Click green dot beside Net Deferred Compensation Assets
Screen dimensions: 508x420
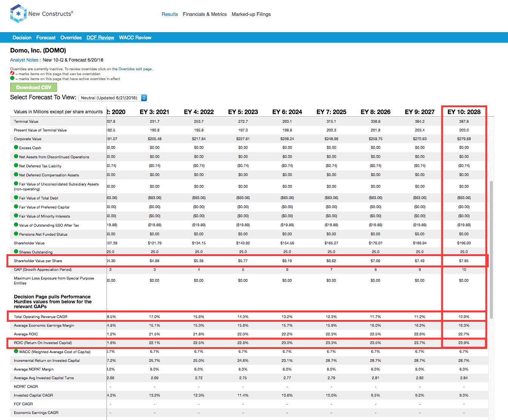coord(16,174)
